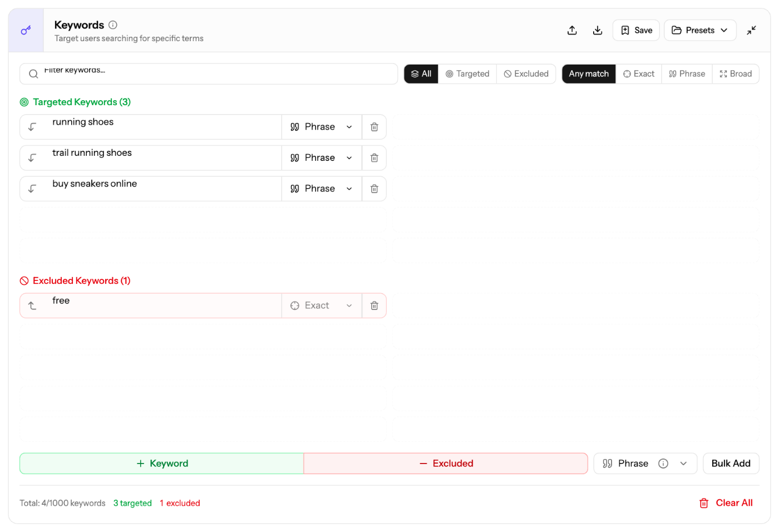Viewport: 779px width, 532px height.
Task: Open the Presets dropdown
Action: (x=700, y=30)
